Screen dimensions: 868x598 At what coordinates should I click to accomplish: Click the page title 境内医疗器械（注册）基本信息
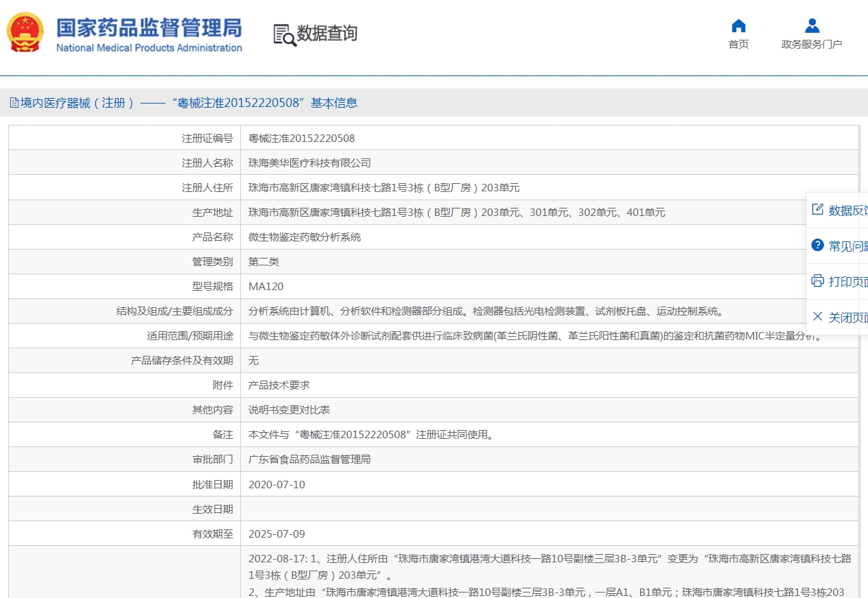coord(189,103)
